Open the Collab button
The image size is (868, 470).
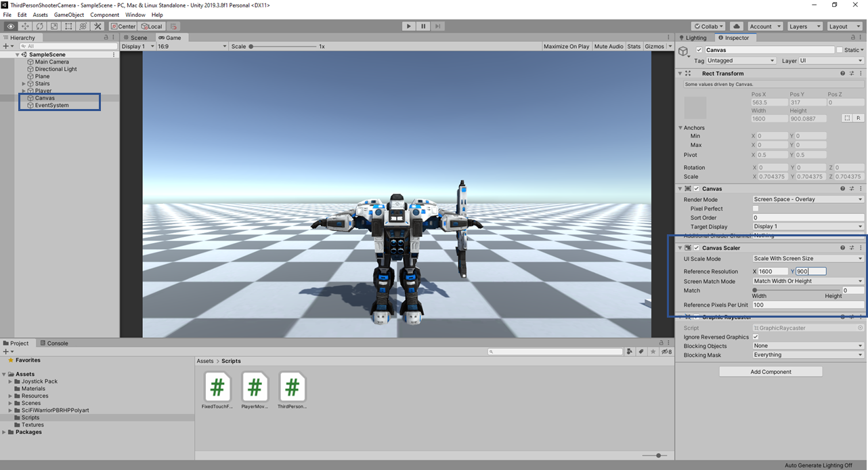(x=708, y=26)
